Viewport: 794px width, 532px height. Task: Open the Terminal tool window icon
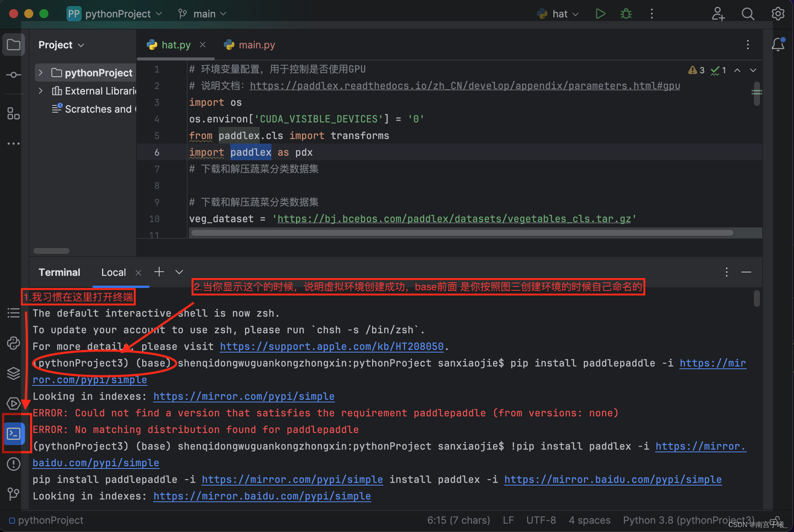click(x=14, y=433)
